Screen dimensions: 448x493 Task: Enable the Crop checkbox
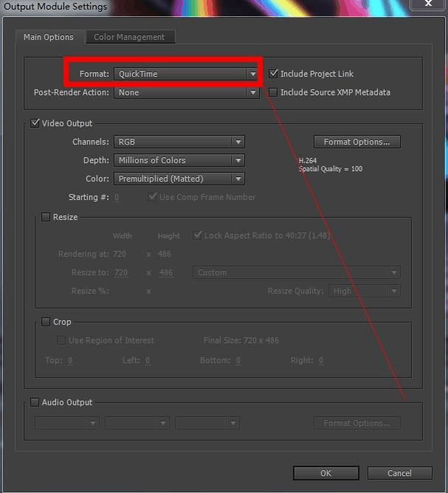(46, 322)
